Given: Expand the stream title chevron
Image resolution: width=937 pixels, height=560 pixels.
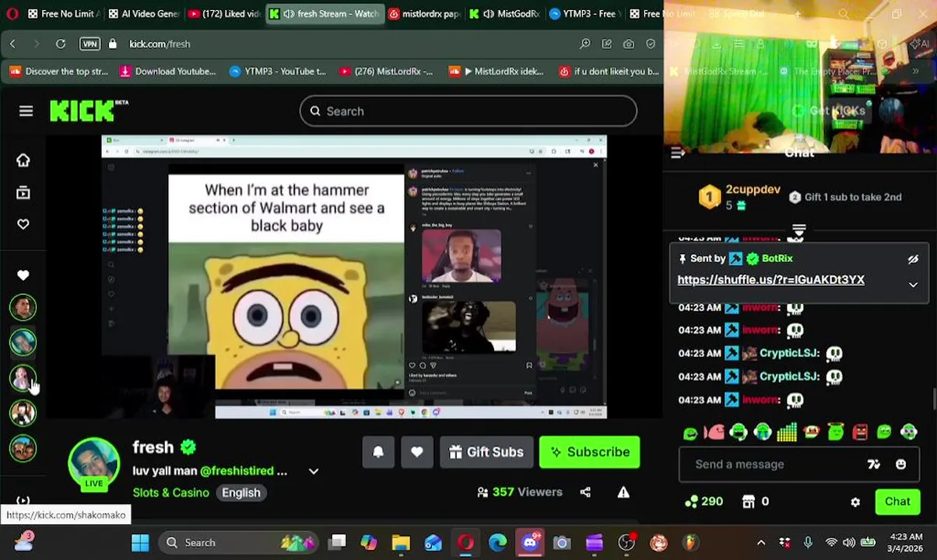Looking at the screenshot, I should pos(314,471).
